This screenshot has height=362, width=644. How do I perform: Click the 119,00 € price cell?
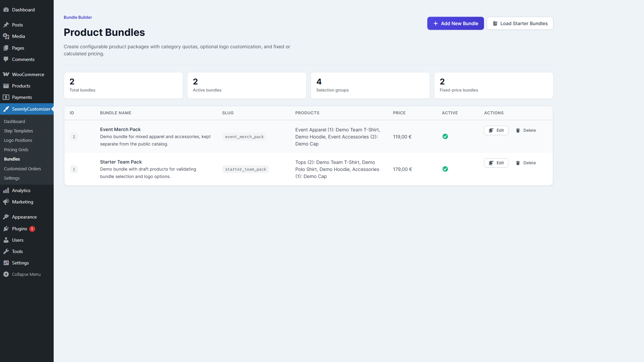tap(402, 137)
